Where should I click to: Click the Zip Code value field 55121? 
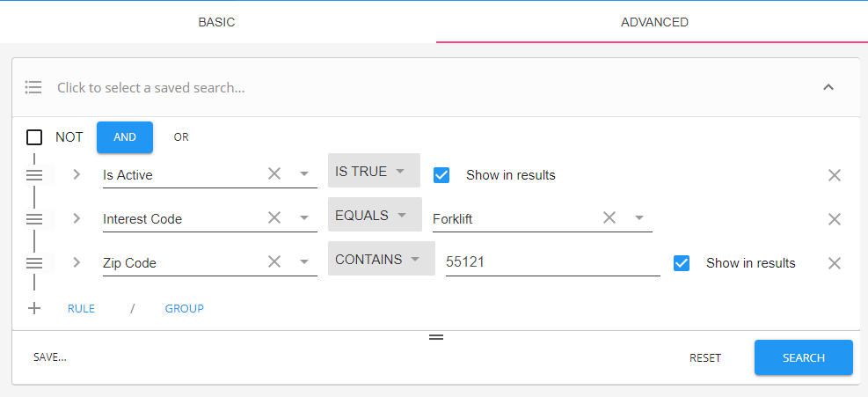pyautogui.click(x=551, y=263)
